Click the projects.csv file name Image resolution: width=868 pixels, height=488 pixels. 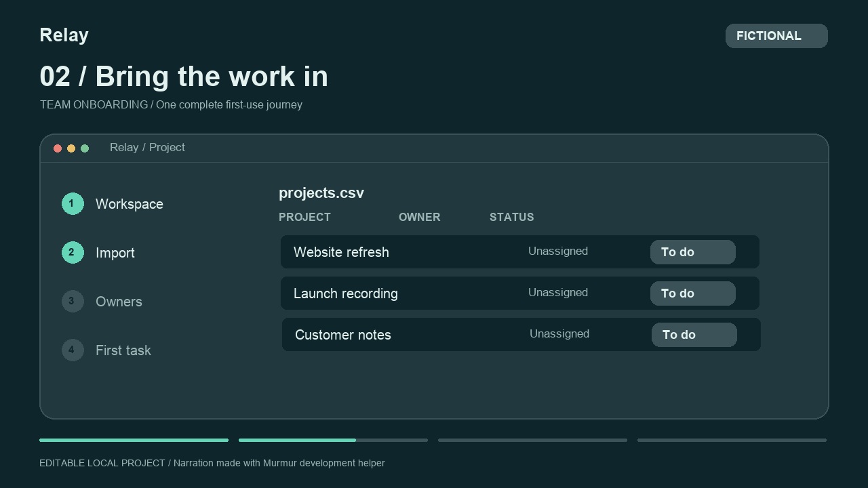tap(321, 193)
